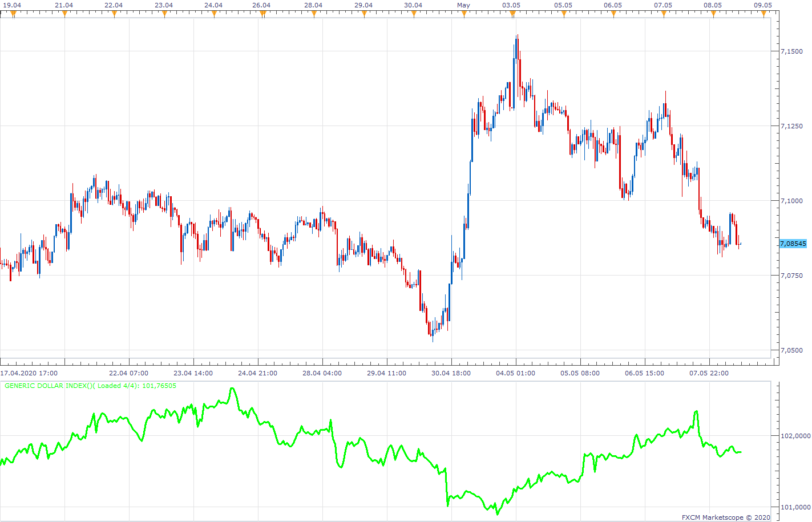Select the orange day marker under 08.05
This screenshot has width=812, height=522.
point(713,14)
